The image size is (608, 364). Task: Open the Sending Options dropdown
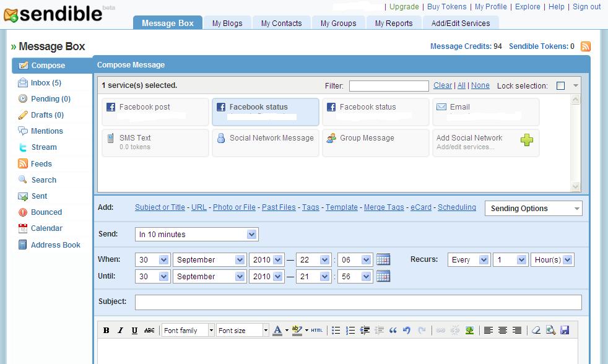coord(534,209)
